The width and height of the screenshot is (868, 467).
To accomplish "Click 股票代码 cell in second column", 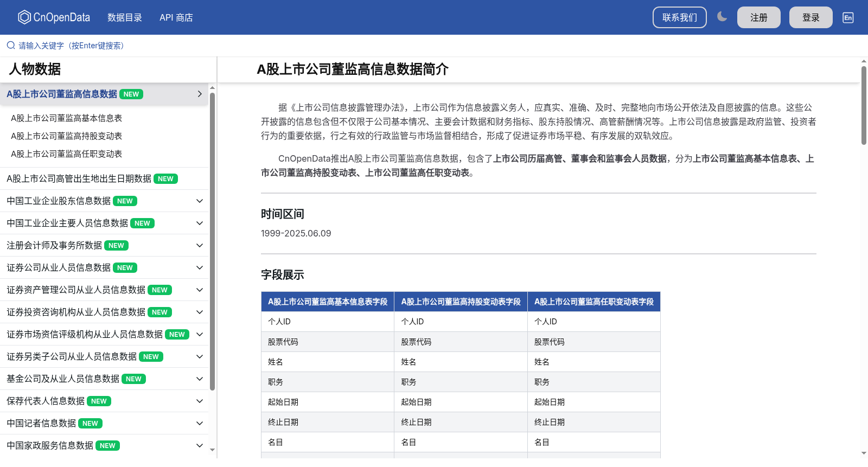I will point(461,342).
